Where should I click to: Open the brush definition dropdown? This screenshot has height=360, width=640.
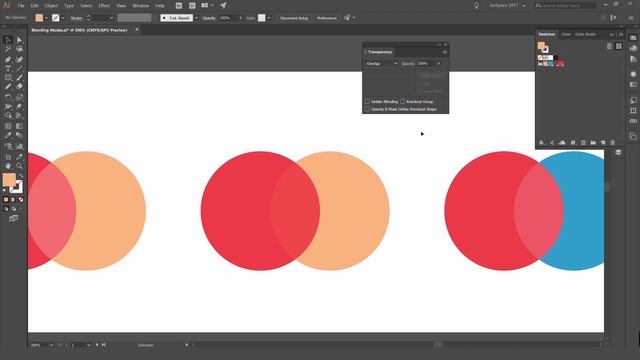coord(196,18)
